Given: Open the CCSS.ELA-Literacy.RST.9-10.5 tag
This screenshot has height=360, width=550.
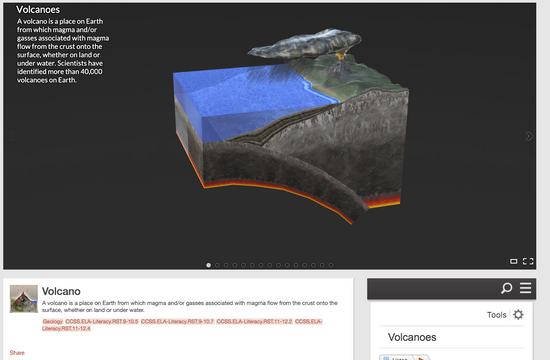Looking at the screenshot, I should tap(102, 321).
